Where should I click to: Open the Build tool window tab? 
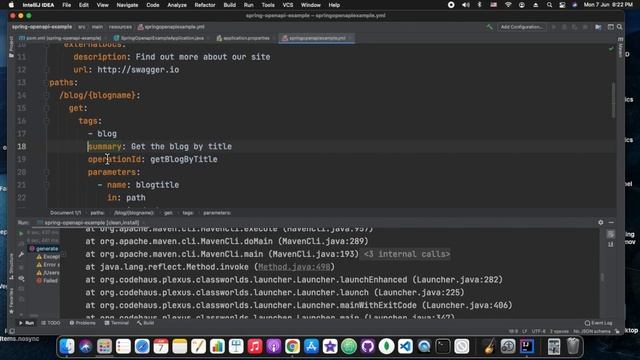tap(146, 323)
